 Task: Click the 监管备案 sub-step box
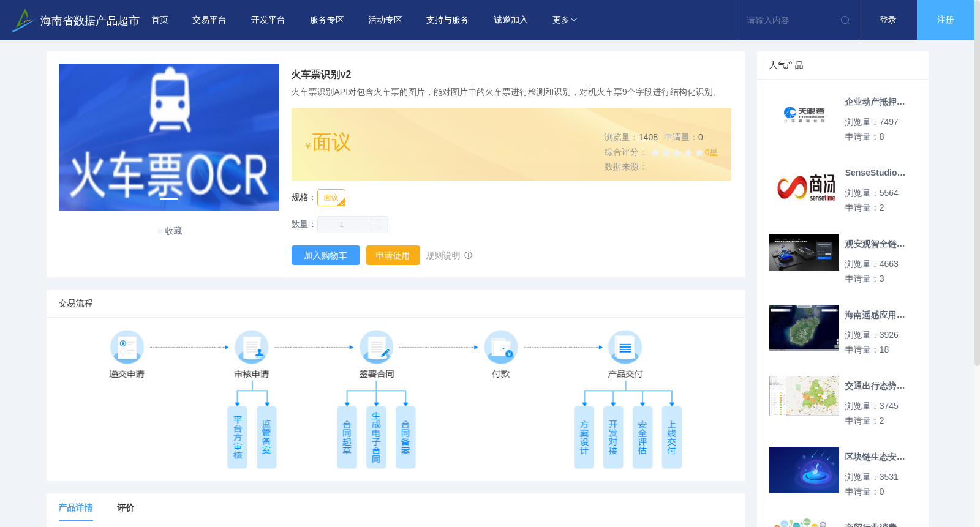click(266, 438)
